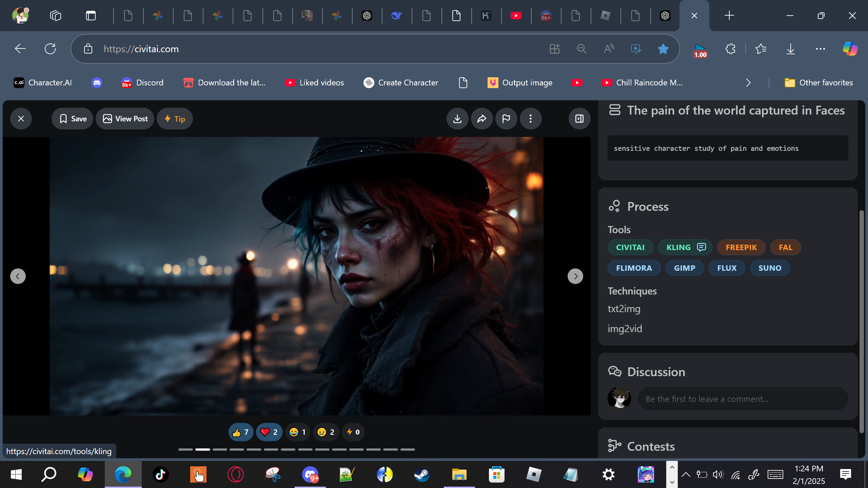Tip the creator with lightning button

pos(175,119)
